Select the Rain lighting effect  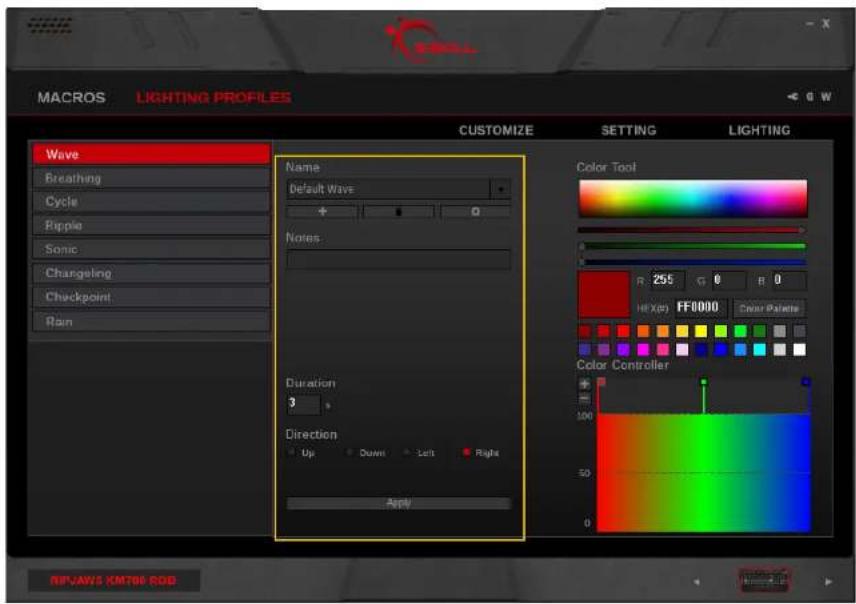point(151,321)
